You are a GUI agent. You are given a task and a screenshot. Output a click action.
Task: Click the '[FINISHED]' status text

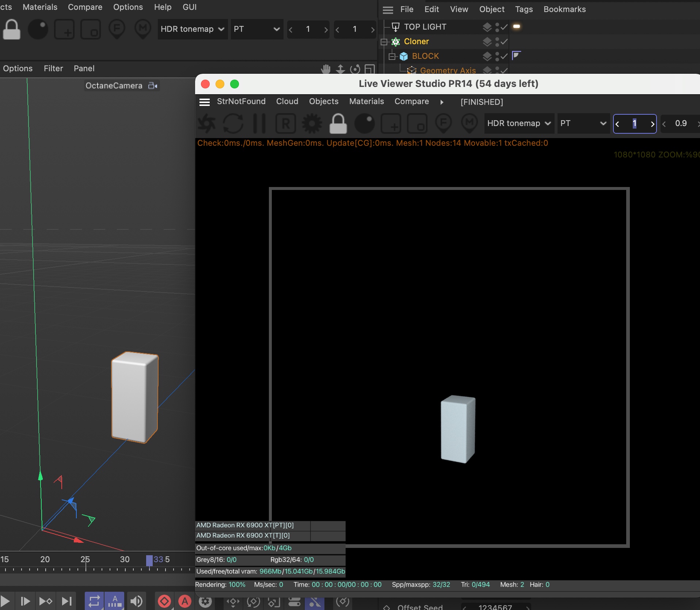coord(482,102)
